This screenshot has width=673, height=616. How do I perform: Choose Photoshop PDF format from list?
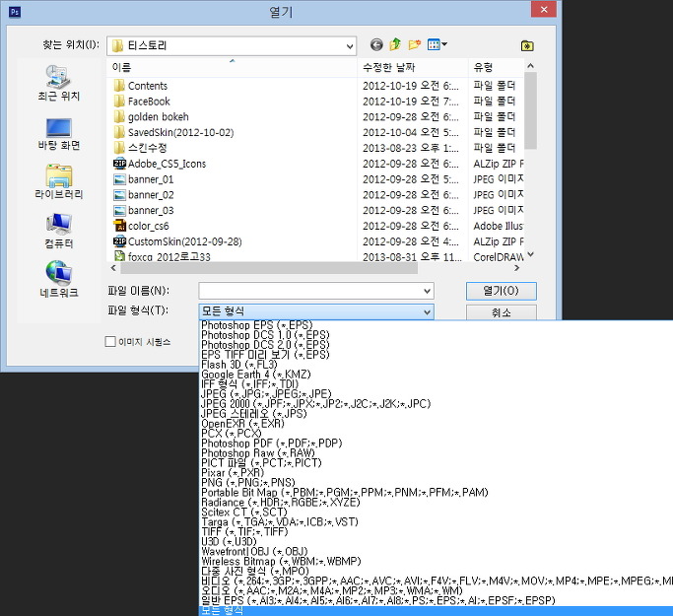(271, 443)
